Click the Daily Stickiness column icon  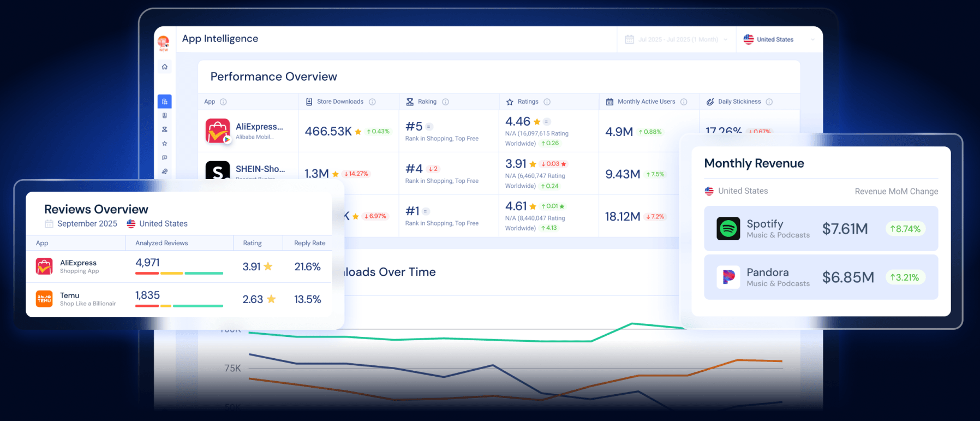710,102
